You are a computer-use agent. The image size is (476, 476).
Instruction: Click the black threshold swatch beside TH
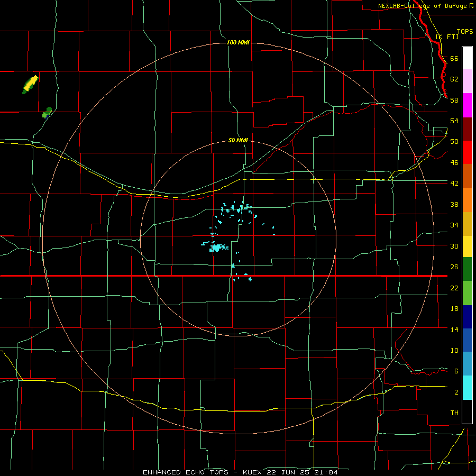[467, 411]
